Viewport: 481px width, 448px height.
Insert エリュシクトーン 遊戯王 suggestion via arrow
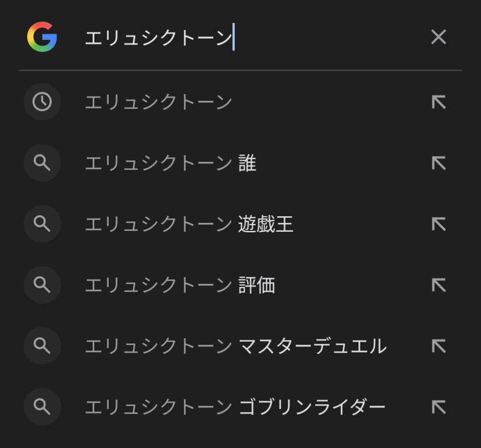tap(439, 224)
